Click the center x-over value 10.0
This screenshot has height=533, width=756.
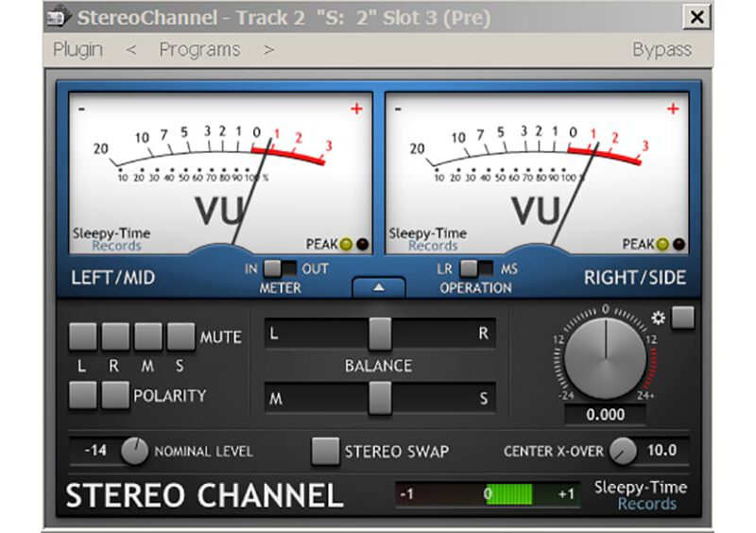pos(662,451)
